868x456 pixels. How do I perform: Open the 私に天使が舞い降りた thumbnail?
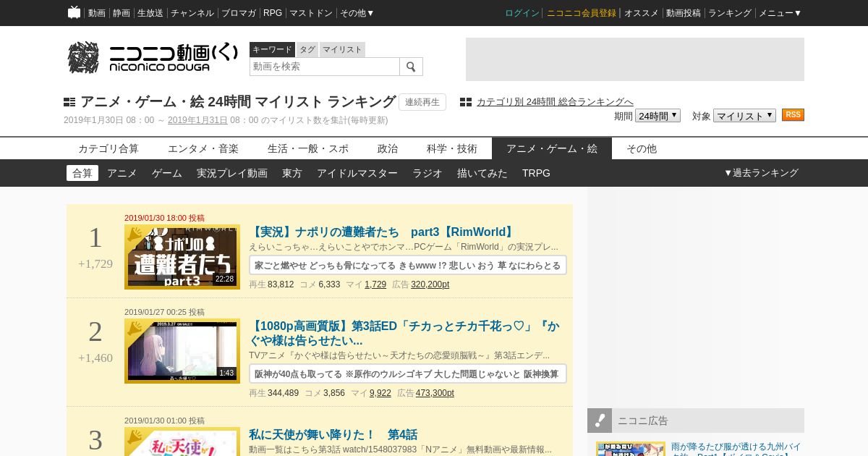tap(182, 442)
